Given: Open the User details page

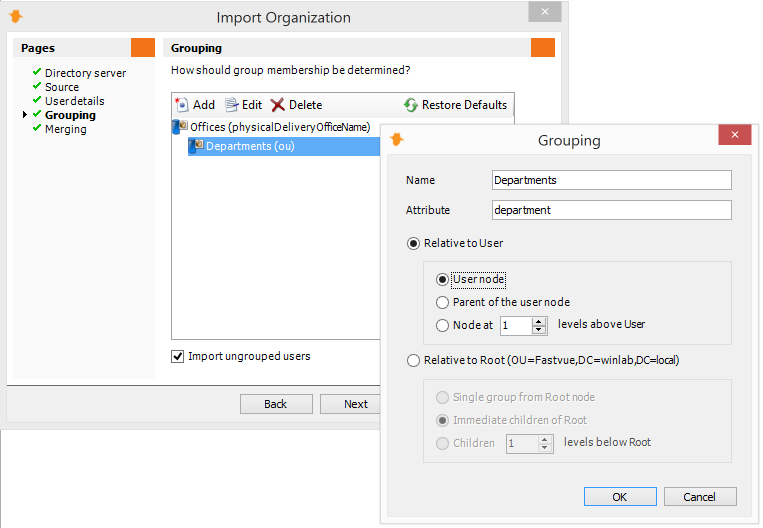Looking at the screenshot, I should click(74, 101).
